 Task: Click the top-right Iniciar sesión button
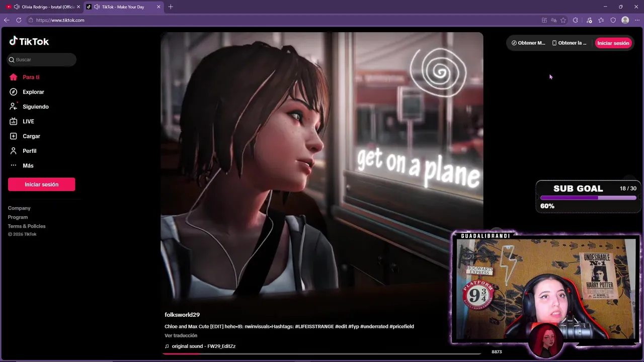[613, 43]
